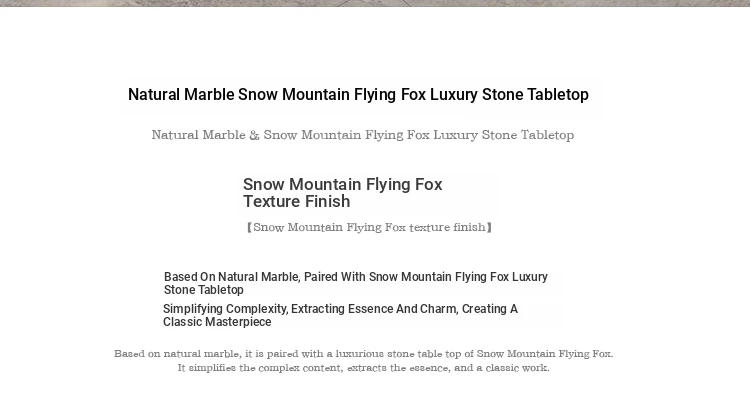Click the 'Classic Masterpiece' text line
750x404 pixels.
point(217,322)
